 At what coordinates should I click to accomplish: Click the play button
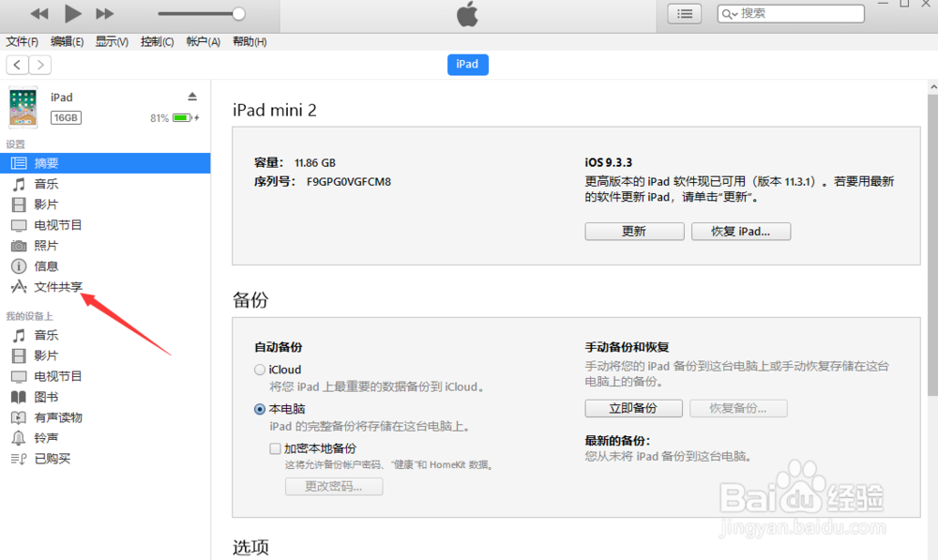72,13
